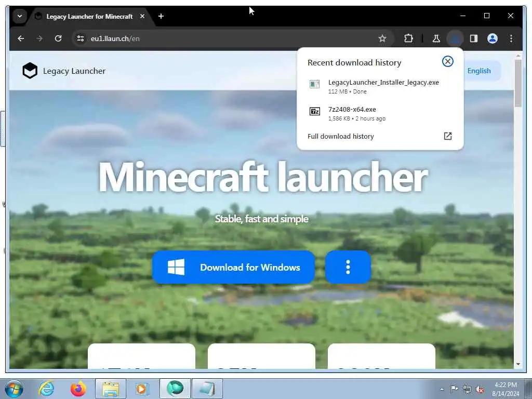
Task: Maximize the browser window
Action: pos(486,16)
